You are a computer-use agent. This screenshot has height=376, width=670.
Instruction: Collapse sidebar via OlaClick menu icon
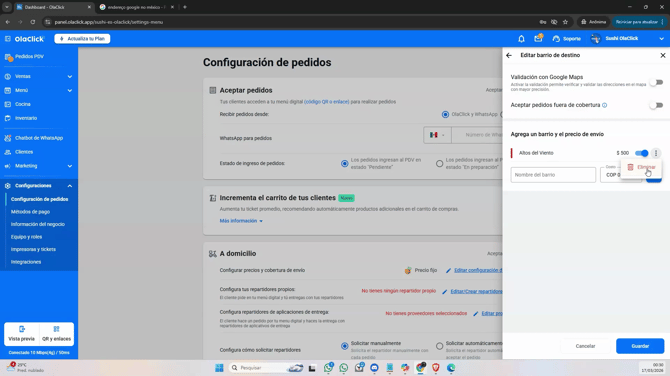point(8,39)
